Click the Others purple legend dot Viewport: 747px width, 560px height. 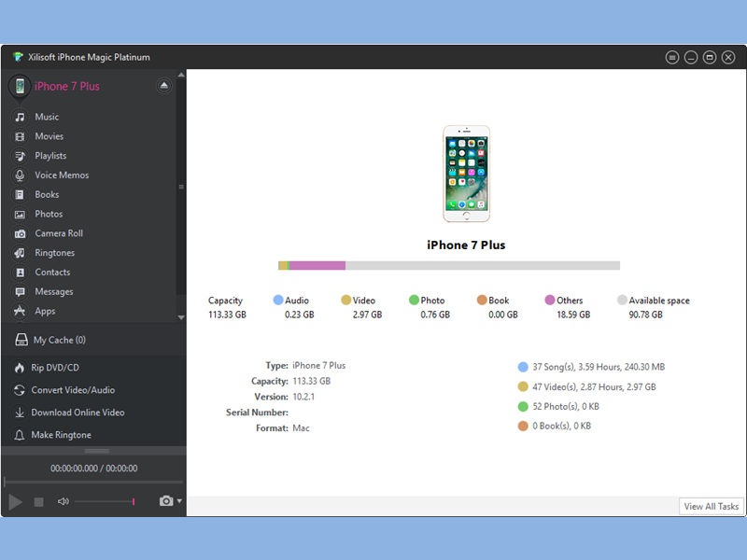(550, 300)
